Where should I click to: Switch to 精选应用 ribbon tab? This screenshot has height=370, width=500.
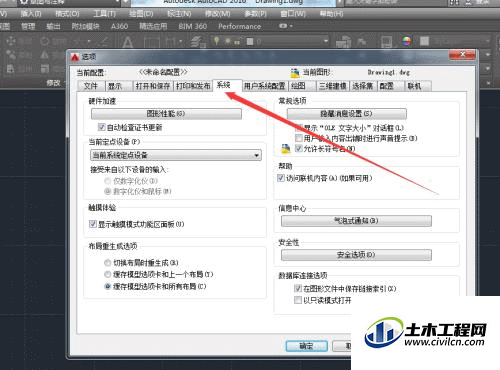point(153,26)
